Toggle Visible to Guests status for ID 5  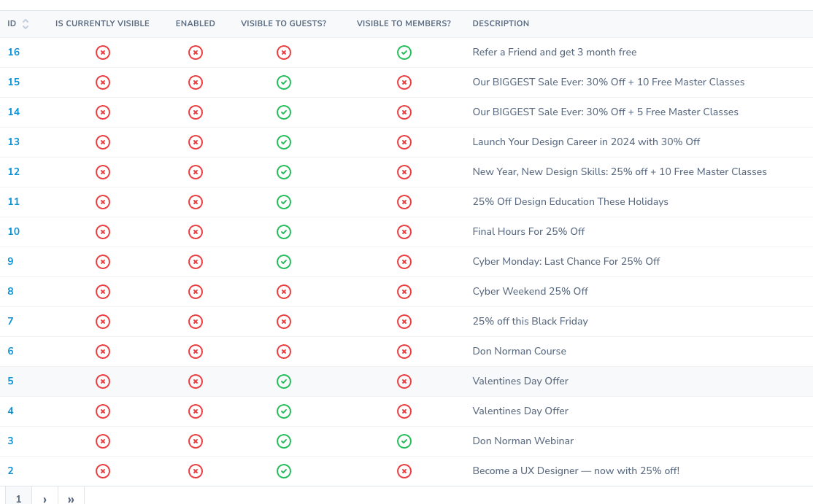pos(284,381)
